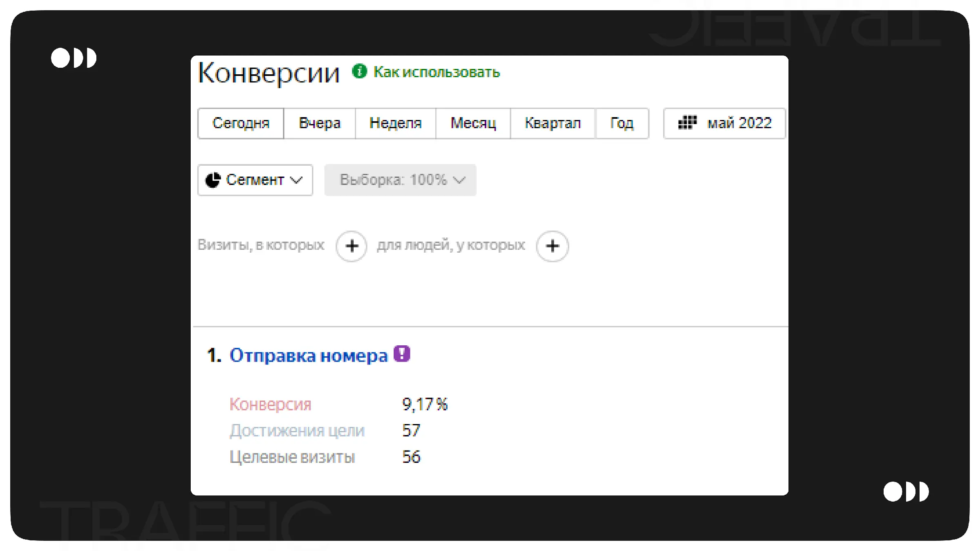Switch period to Вчера

click(x=319, y=123)
